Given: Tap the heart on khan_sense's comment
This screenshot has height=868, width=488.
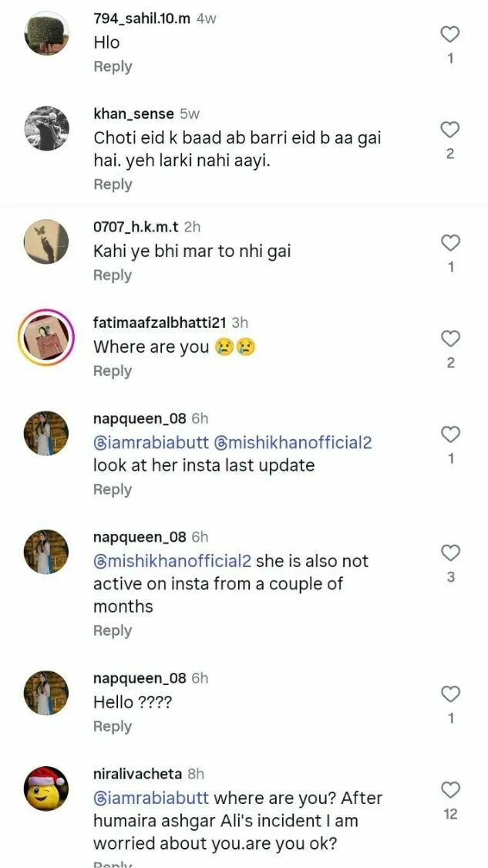Looking at the screenshot, I should [x=450, y=130].
